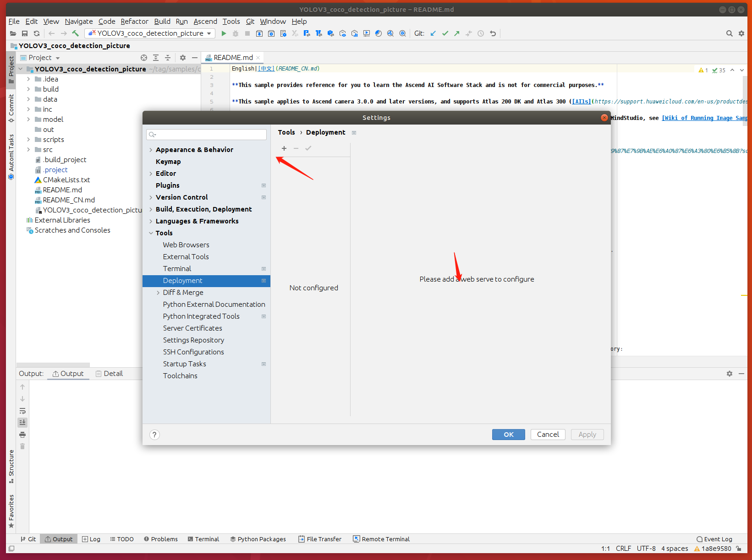Open Project panel options gear
Image resolution: width=752 pixels, height=560 pixels.
click(183, 58)
